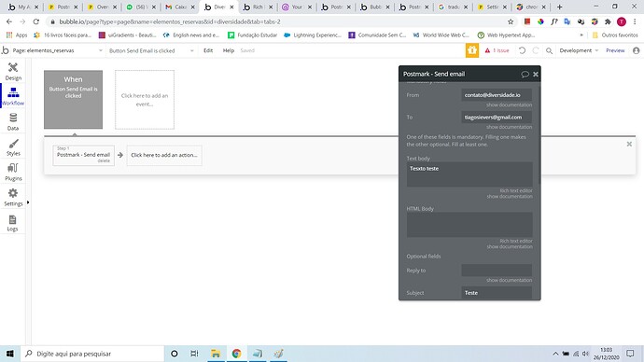Click show documentation under From field
The height and width of the screenshot is (362, 644).
[x=509, y=105]
